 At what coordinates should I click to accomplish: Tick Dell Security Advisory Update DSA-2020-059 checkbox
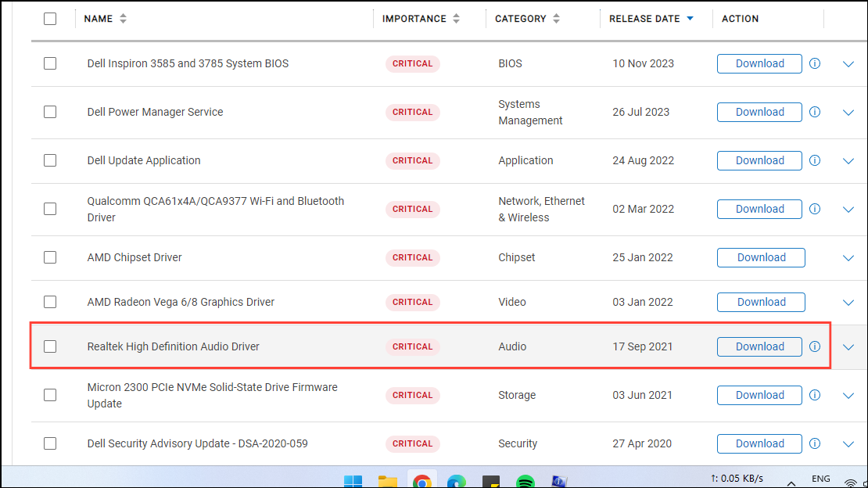tap(50, 443)
